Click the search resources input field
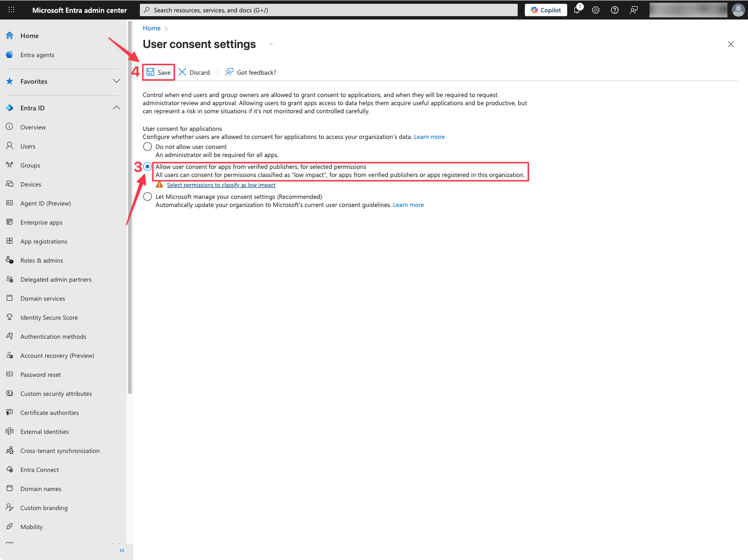The image size is (748, 560). pos(329,10)
